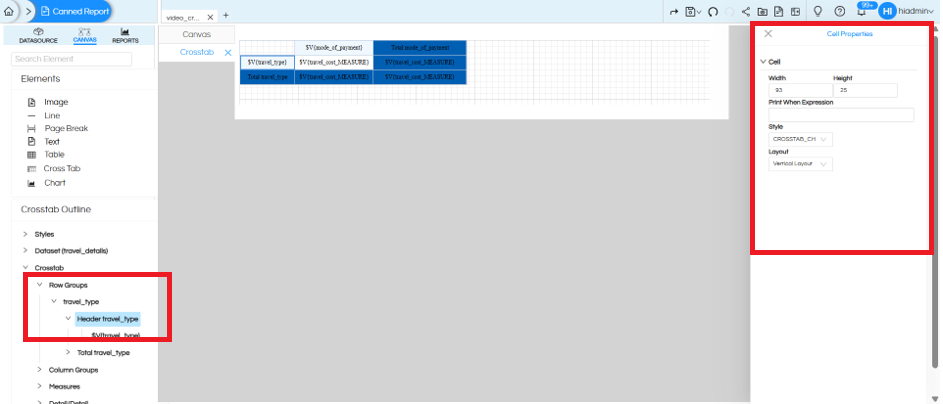
Task: Select Header travel_type in the outline
Action: point(108,319)
